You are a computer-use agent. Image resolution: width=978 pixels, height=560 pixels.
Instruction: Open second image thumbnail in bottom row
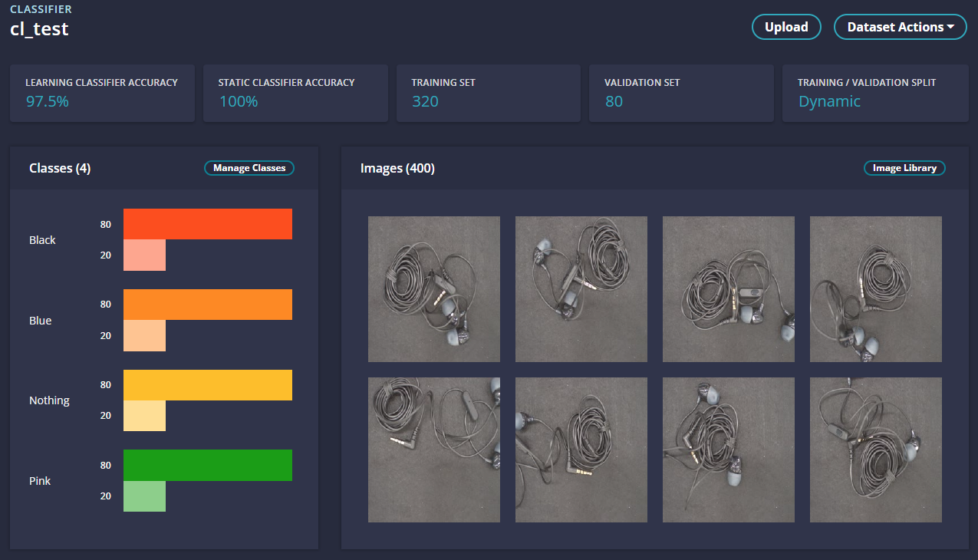coord(581,450)
